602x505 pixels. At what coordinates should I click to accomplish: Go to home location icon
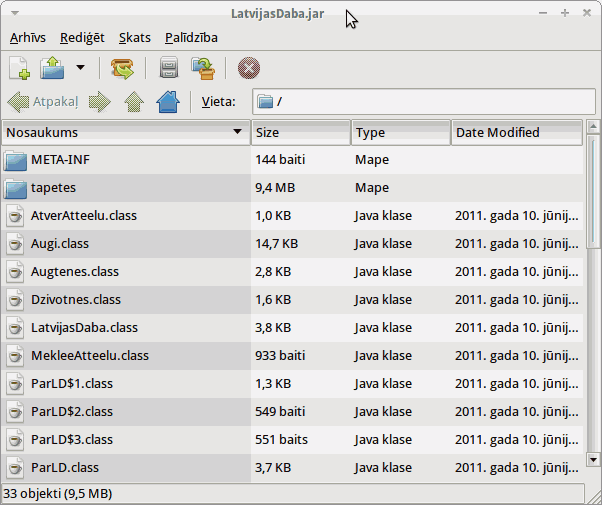pyautogui.click(x=168, y=102)
